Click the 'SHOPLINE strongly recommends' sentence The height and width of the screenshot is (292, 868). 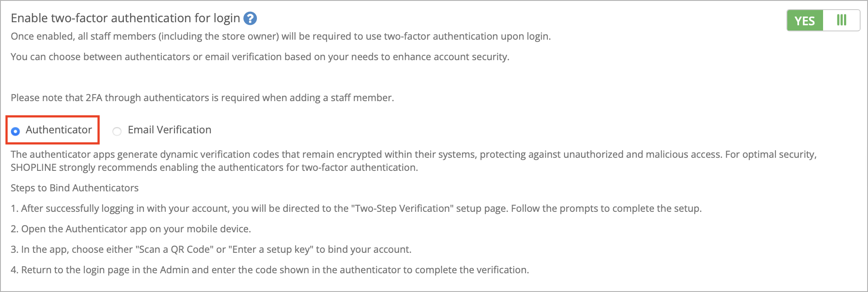coord(215,167)
